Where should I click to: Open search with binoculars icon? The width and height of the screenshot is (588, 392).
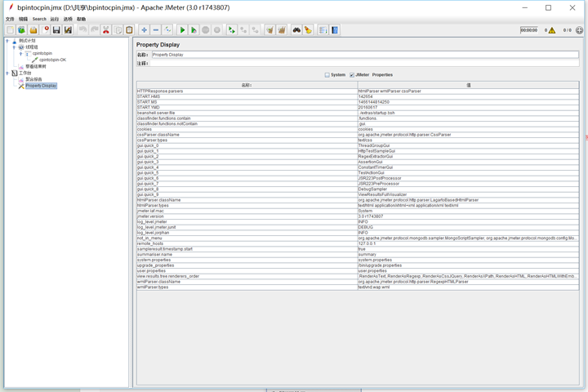click(x=296, y=30)
